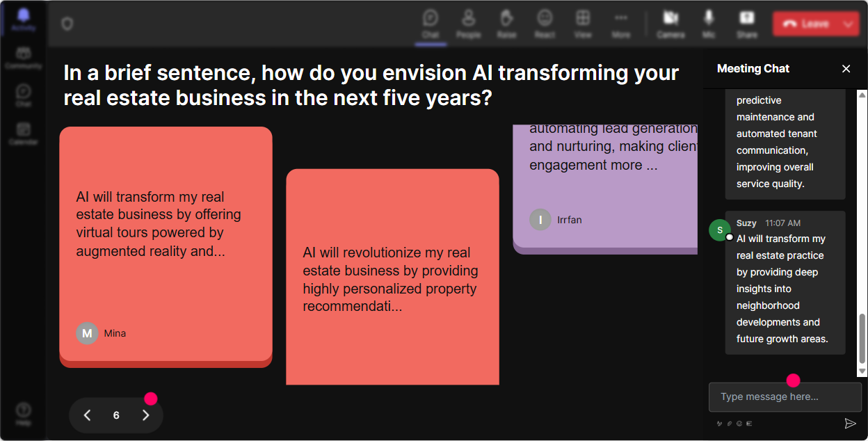
Task: Click Mina's avatar on the card
Action: [x=87, y=333]
